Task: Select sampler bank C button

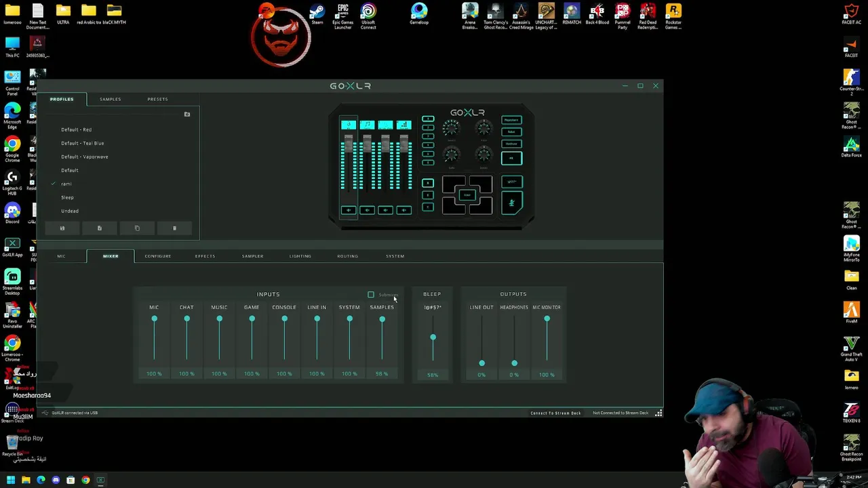Action: (x=428, y=207)
